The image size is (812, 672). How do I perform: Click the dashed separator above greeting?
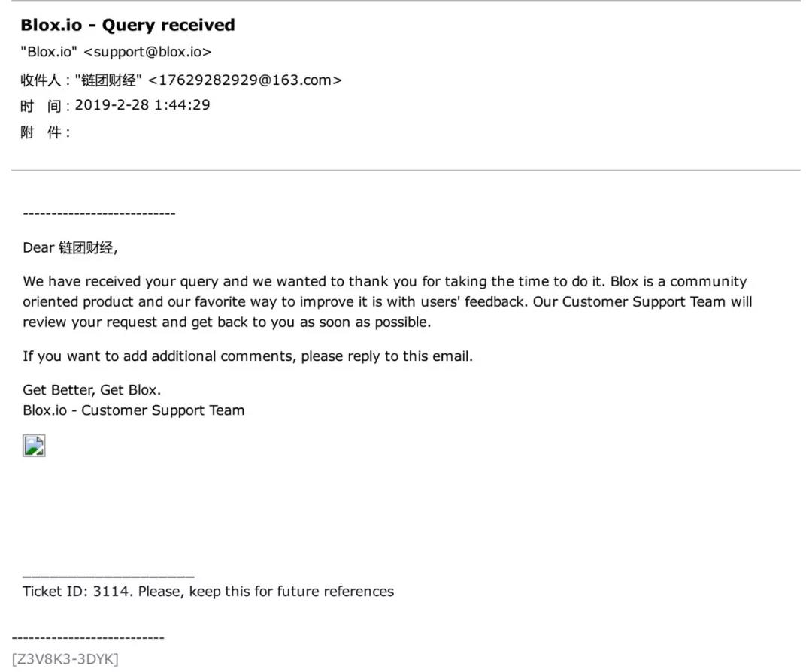tap(99, 213)
